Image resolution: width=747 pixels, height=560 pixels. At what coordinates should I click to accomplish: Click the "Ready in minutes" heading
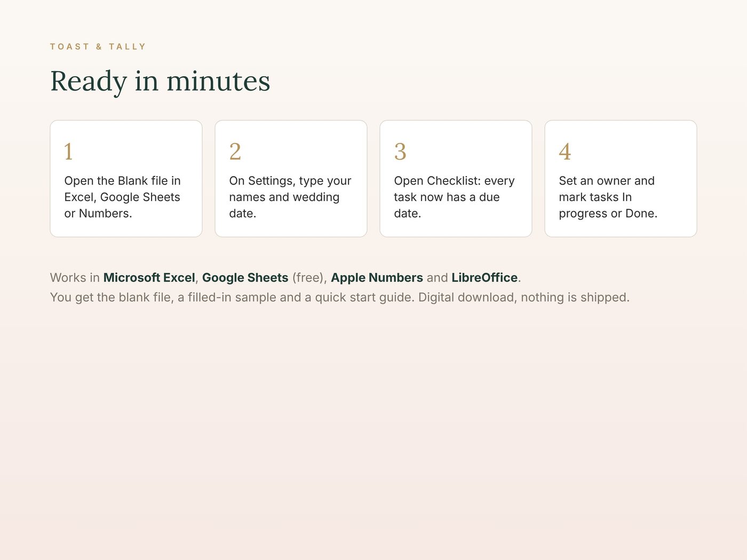coord(160,81)
